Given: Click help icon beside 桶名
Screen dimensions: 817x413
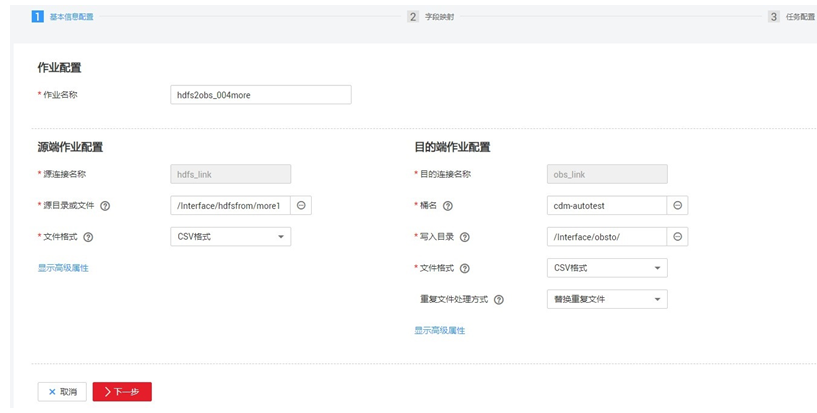Looking at the screenshot, I should 448,206.
